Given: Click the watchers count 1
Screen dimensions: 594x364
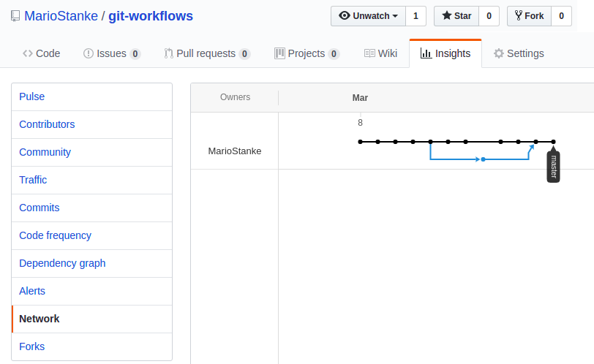Looking at the screenshot, I should pyautogui.click(x=416, y=16).
